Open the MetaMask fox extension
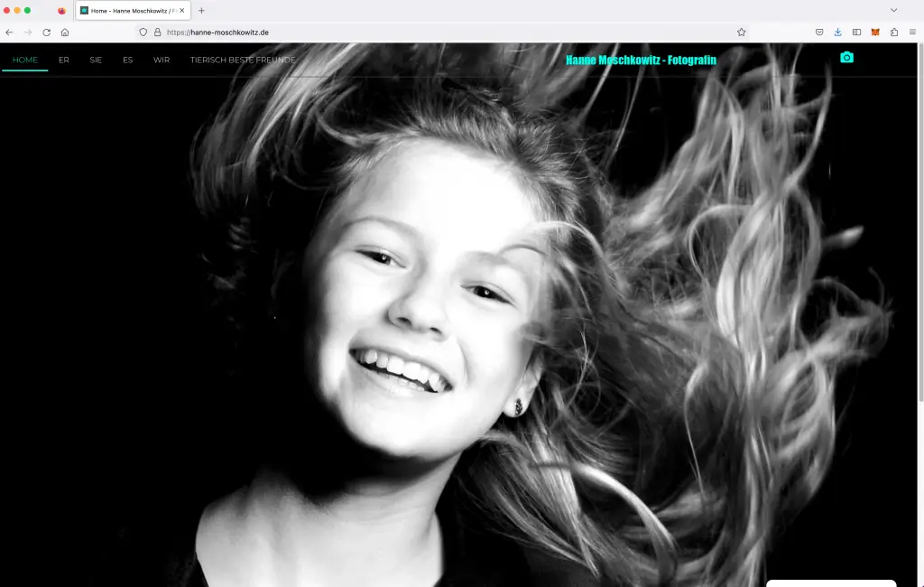This screenshot has height=587, width=924. (875, 32)
